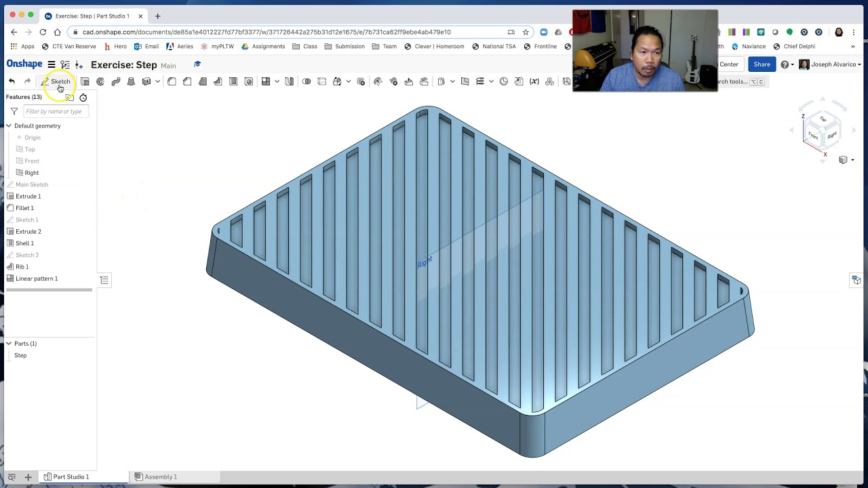Select the Hole tool
Screen dimensions: 868x488
pos(249,81)
